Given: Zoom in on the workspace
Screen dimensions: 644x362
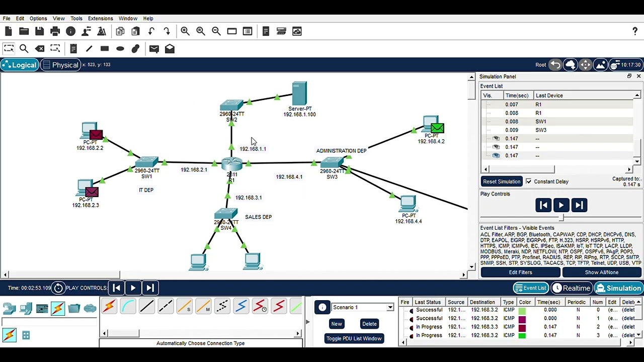Looking at the screenshot, I should pos(185,31).
